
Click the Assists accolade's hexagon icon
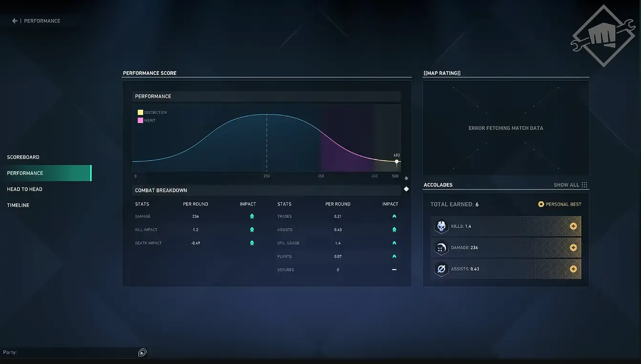coord(441,269)
